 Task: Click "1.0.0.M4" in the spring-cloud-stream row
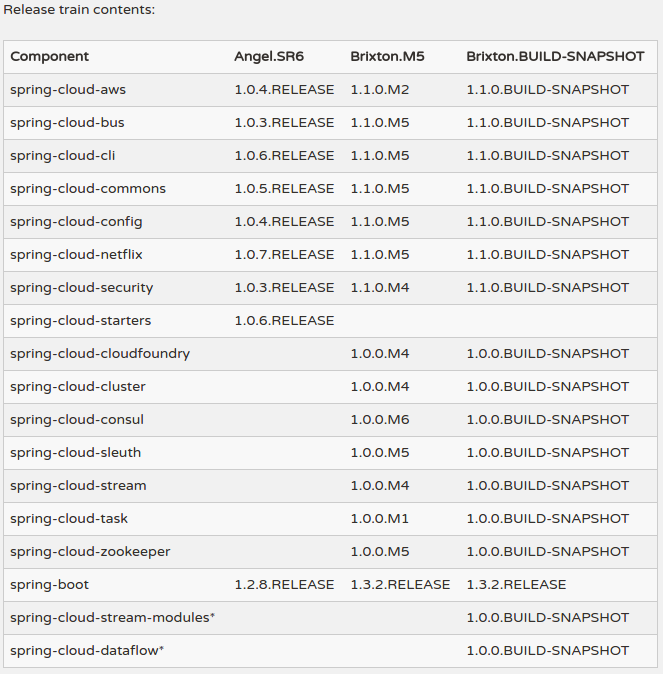[x=380, y=486]
